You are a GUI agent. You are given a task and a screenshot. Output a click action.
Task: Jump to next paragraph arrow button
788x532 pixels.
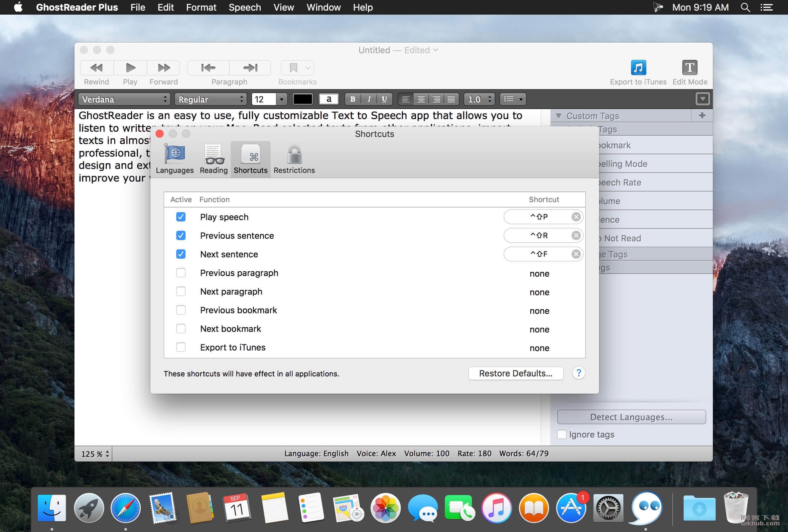click(x=250, y=68)
